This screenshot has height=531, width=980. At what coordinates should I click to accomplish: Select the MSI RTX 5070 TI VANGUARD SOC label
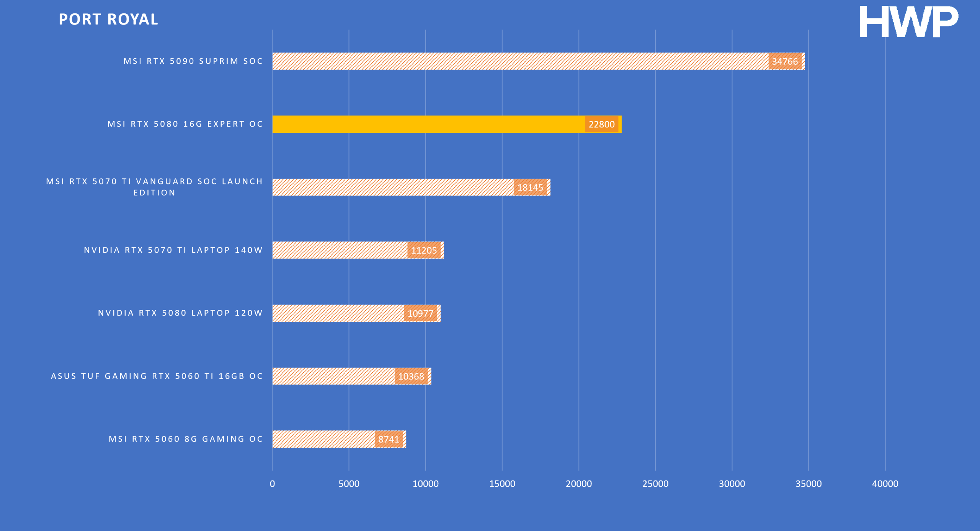(155, 187)
